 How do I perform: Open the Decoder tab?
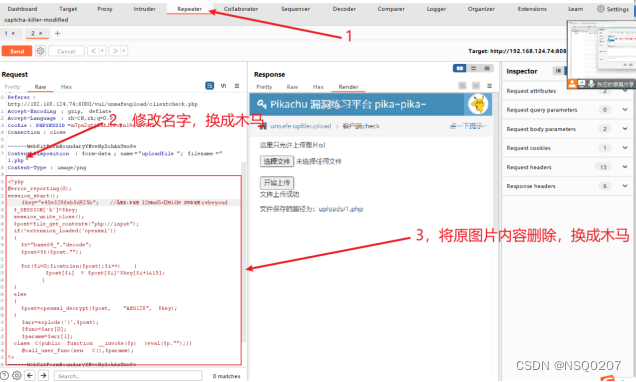pos(344,9)
